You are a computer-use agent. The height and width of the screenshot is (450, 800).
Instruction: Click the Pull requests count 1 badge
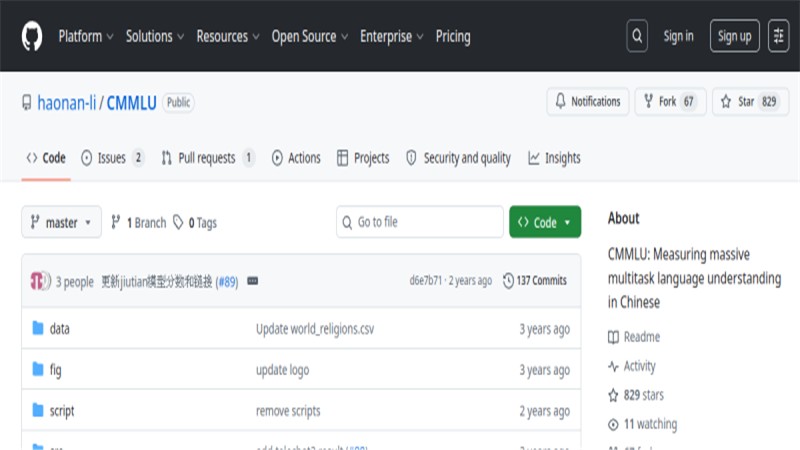pos(248,158)
